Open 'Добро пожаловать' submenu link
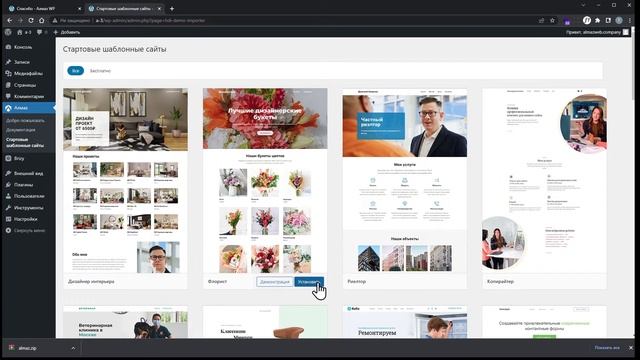 pyautogui.click(x=25, y=120)
